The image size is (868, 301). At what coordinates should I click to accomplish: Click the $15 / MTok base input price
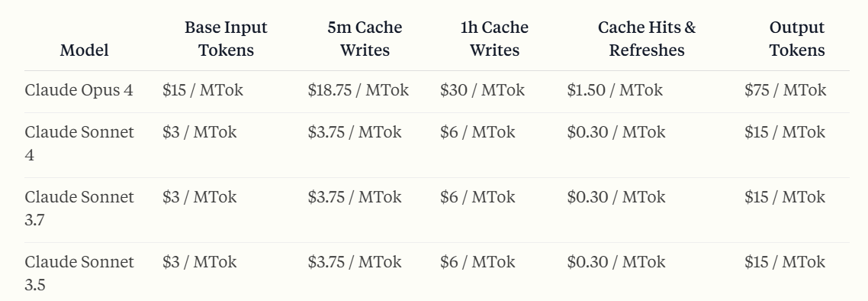(203, 90)
